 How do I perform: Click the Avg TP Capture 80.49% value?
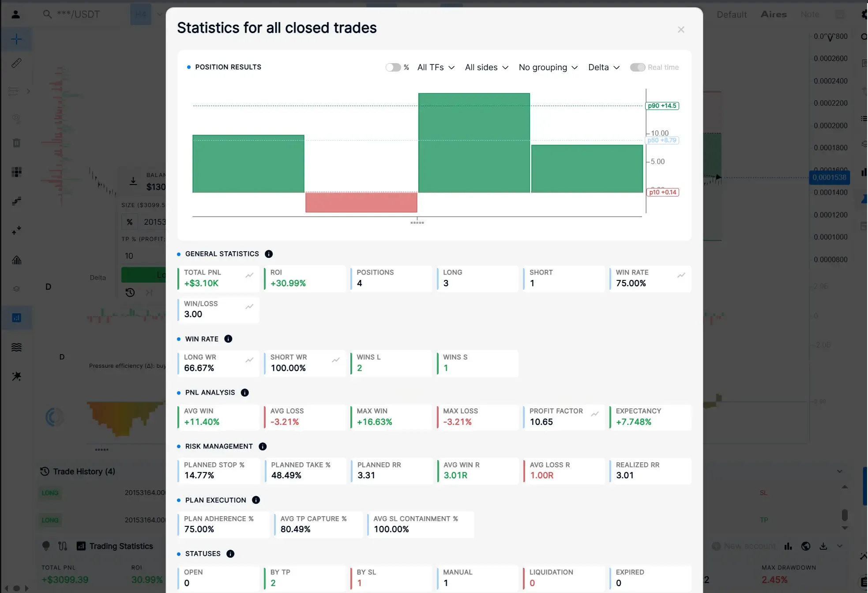(x=295, y=529)
